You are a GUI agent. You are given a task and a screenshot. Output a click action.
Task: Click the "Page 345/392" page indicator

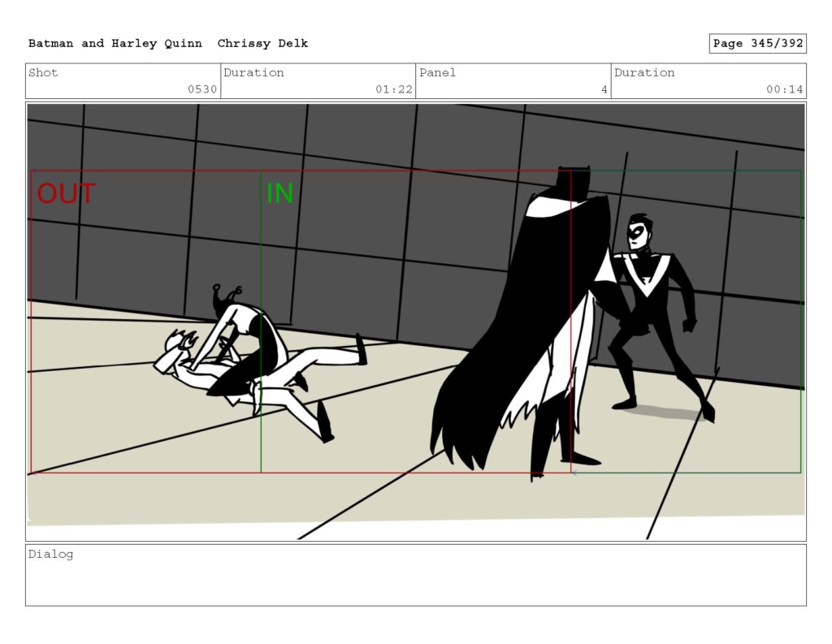tap(758, 44)
